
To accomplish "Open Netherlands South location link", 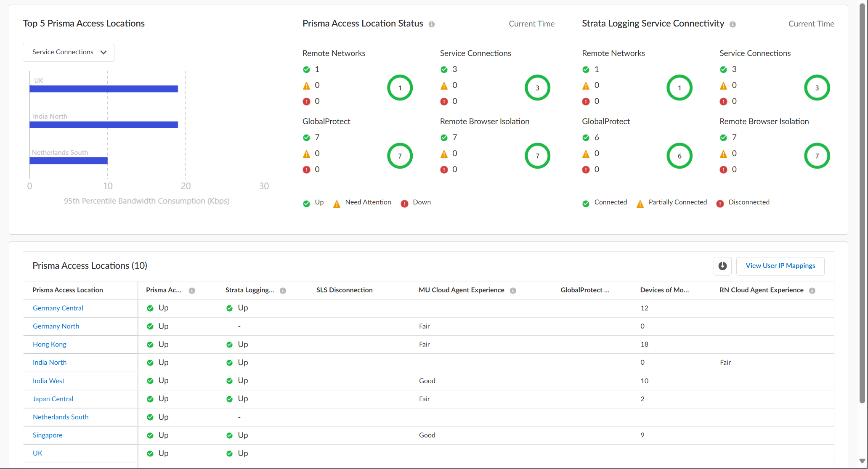I will click(61, 417).
